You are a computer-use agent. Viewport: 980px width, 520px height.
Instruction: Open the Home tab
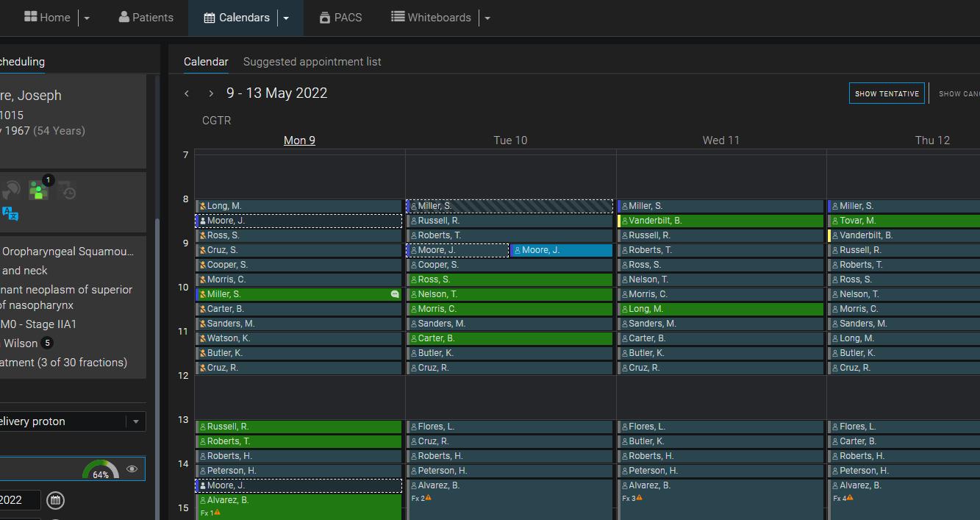coord(47,18)
